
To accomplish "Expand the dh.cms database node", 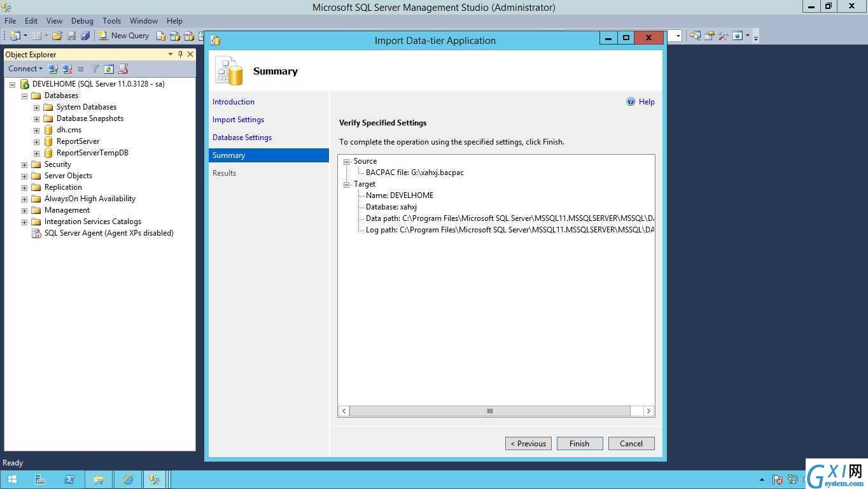I will pyautogui.click(x=36, y=130).
